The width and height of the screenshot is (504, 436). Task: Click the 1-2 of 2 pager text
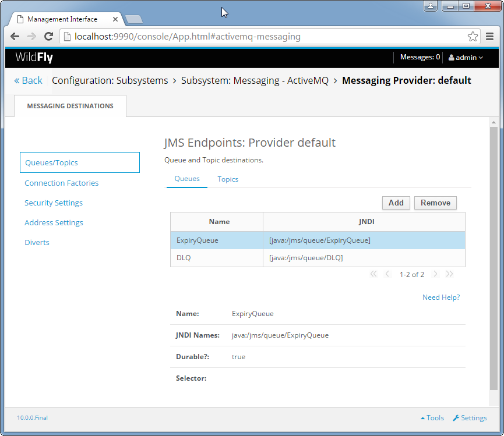coord(412,275)
